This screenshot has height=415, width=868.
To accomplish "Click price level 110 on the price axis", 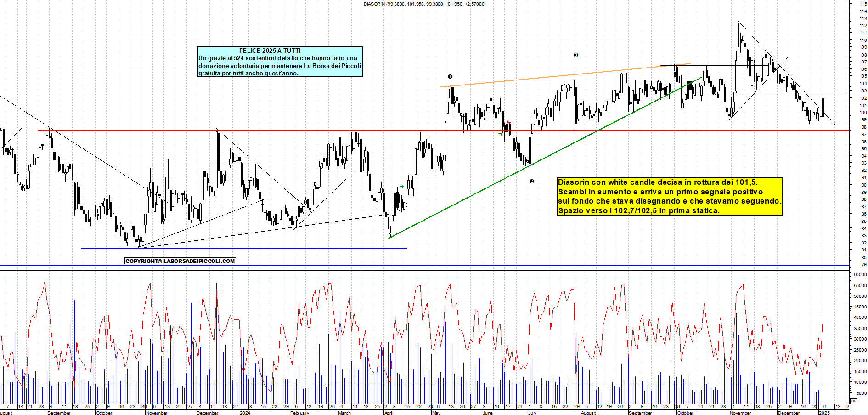I will point(863,40).
